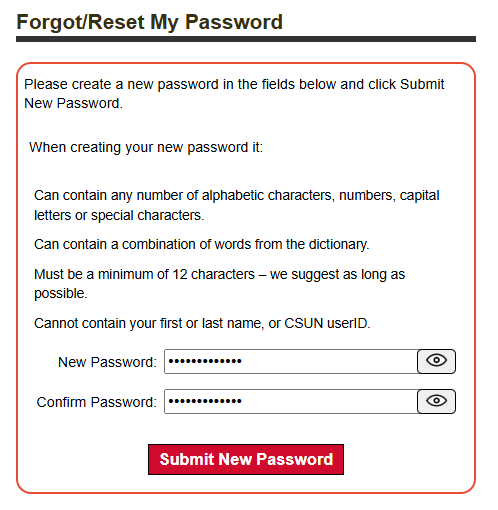The height and width of the screenshot is (510, 498).
Task: Click the CSUN userID restriction text
Action: (x=202, y=323)
